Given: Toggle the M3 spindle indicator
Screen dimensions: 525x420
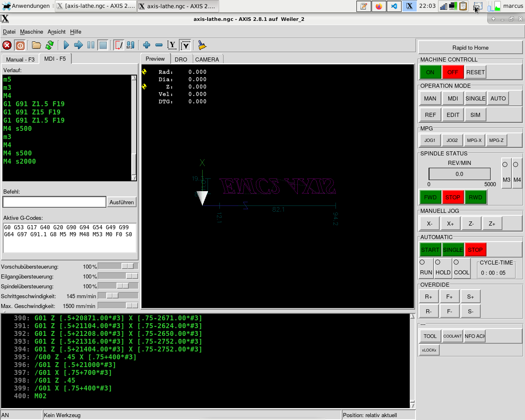Looking at the screenshot, I should click(507, 173).
